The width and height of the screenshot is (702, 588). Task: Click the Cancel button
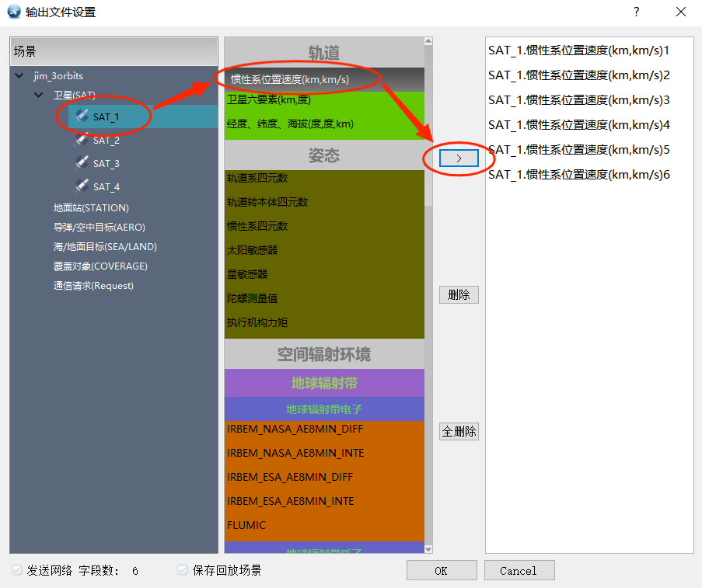pos(519,570)
